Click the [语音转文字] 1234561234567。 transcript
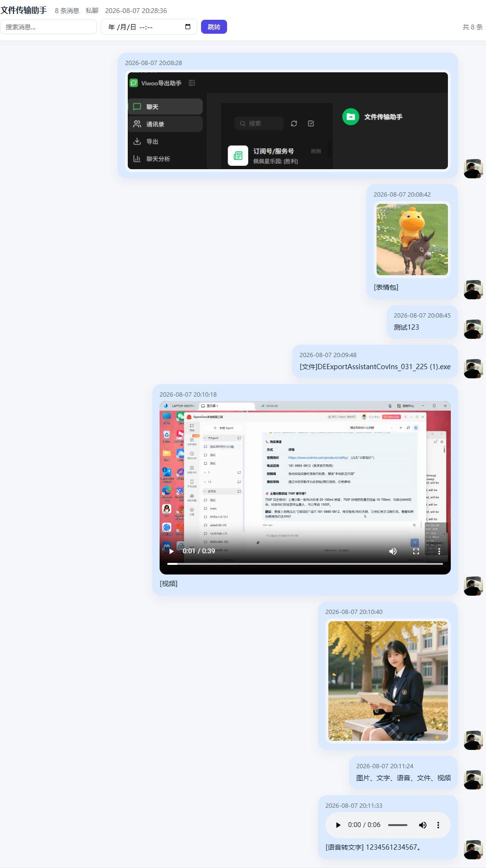 [x=374, y=847]
